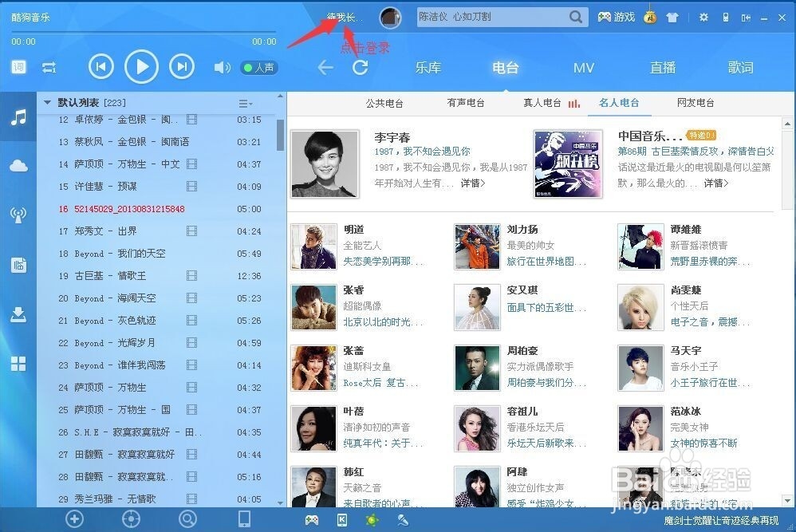This screenshot has width=796, height=532.
Task: Click the playback progress bar
Action: pyautogui.click(x=144, y=32)
